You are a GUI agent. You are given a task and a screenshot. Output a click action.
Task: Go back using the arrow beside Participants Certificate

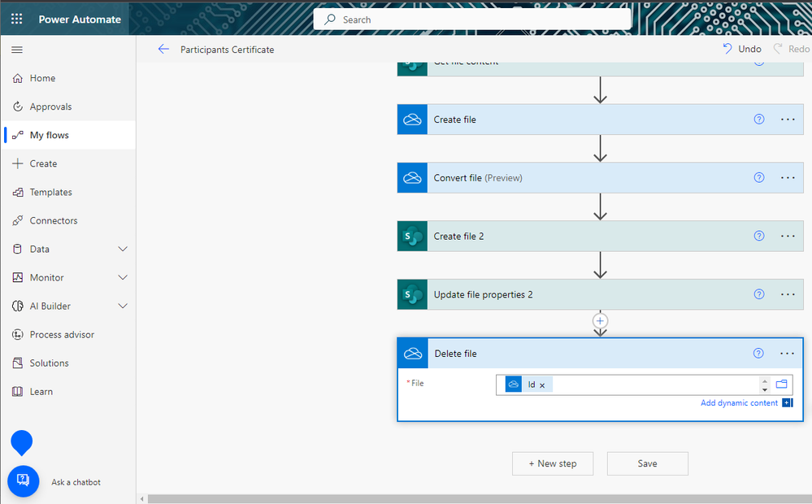163,50
